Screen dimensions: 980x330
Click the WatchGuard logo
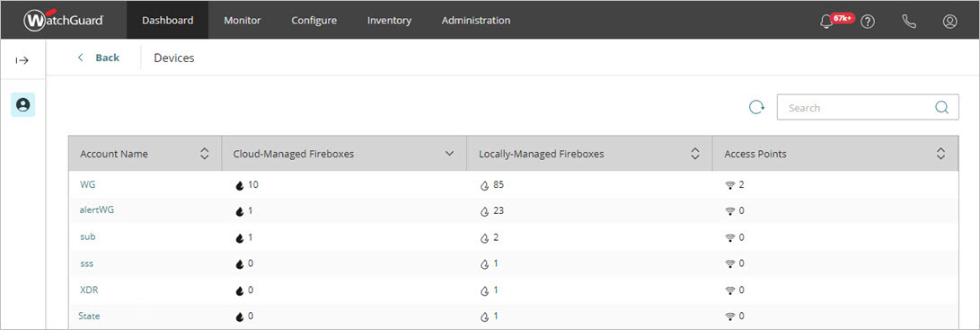[64, 20]
